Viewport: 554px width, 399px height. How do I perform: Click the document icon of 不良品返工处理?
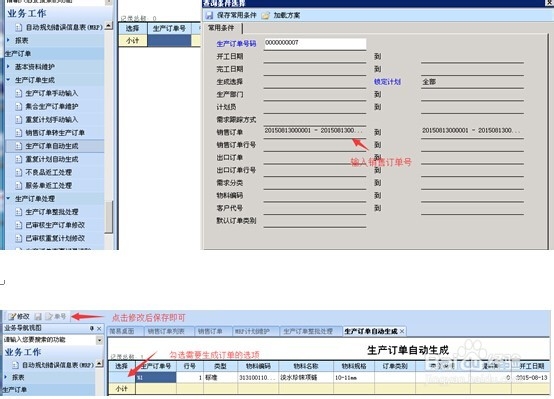pyautogui.click(x=19, y=172)
